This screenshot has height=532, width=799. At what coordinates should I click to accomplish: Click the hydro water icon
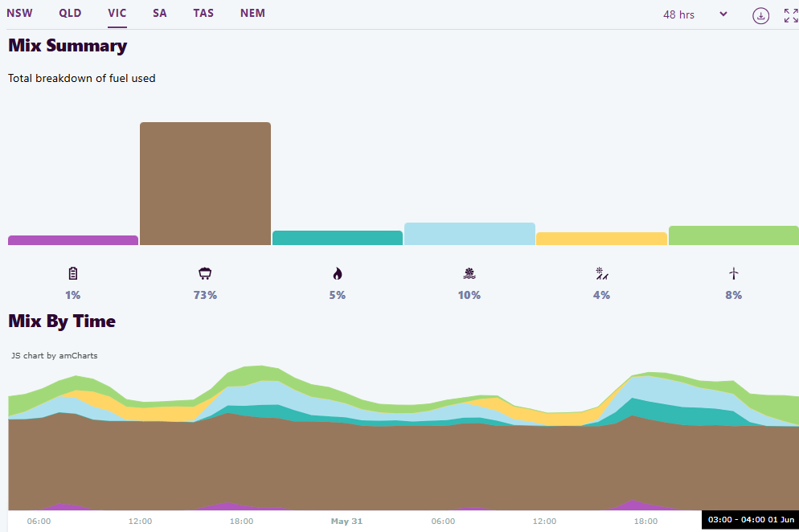pyautogui.click(x=469, y=273)
